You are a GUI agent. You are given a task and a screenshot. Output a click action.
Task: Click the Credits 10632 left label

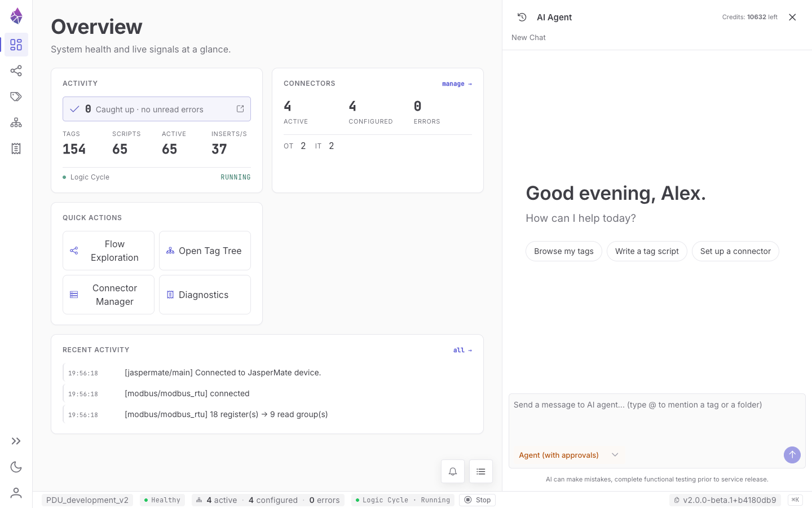(x=749, y=17)
